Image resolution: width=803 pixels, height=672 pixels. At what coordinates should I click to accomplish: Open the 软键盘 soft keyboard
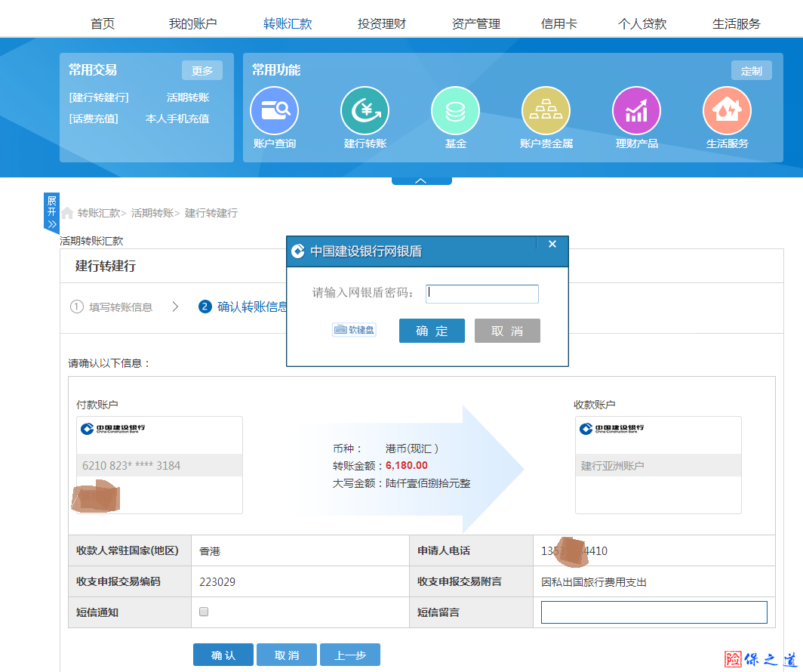(x=354, y=330)
